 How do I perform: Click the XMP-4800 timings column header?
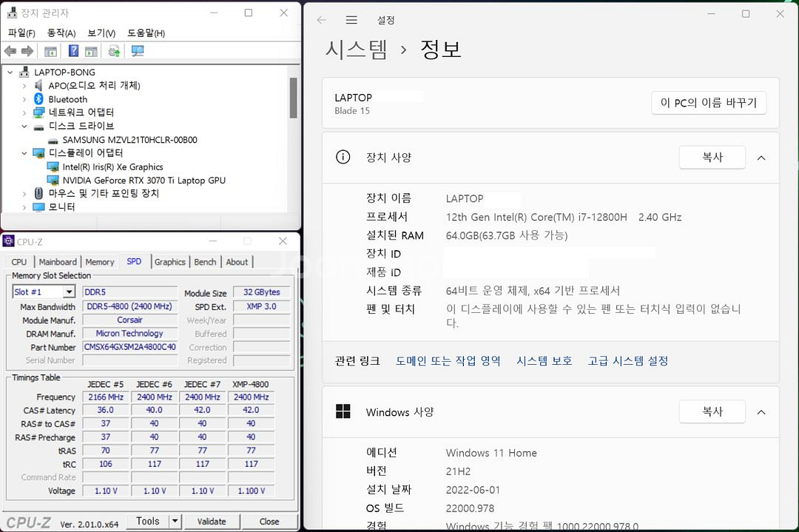tap(251, 384)
